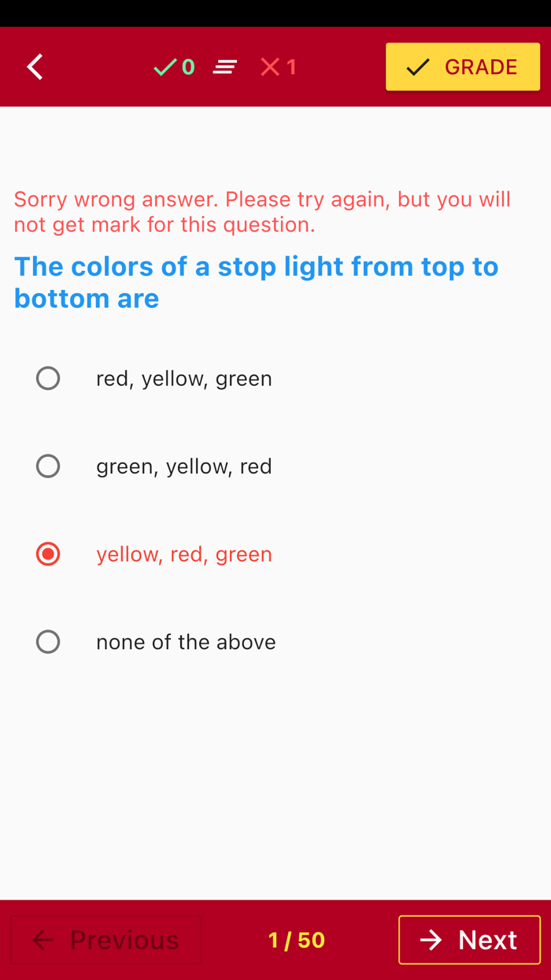Tap the selected 'yellow, red, green' radio button
This screenshot has height=980, width=551.
(x=48, y=554)
